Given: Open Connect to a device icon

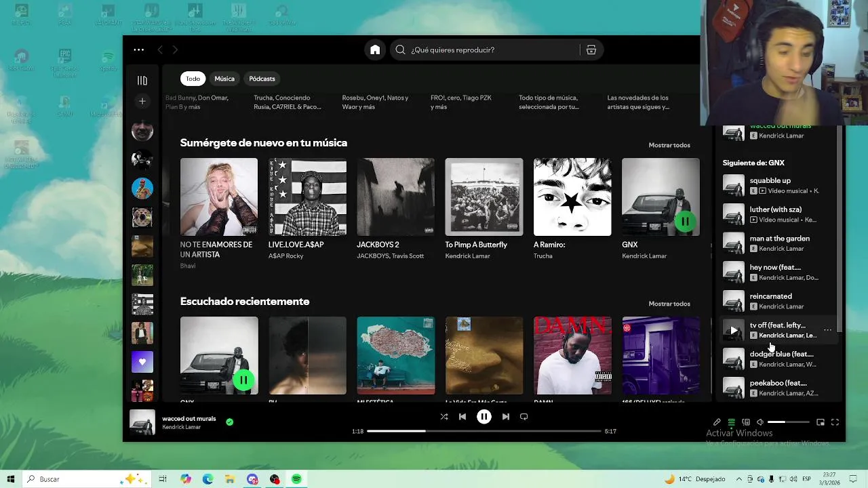Looking at the screenshot, I should click(746, 422).
